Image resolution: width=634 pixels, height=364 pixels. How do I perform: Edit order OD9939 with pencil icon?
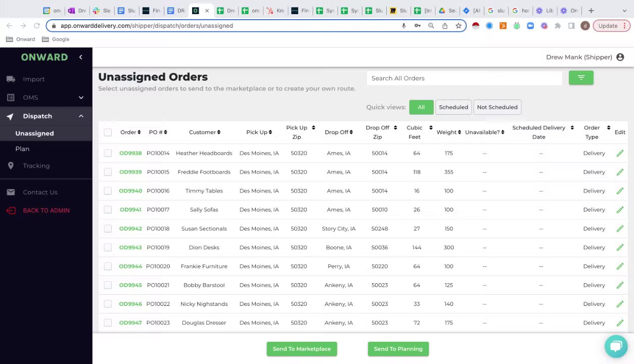point(620,172)
